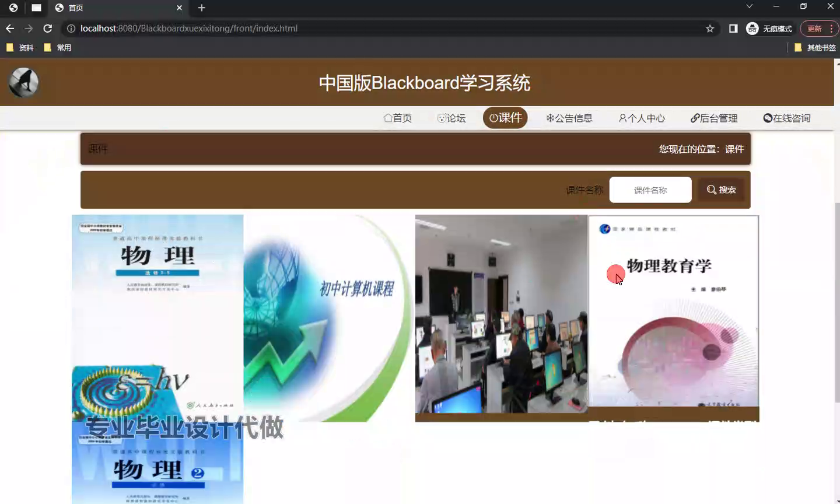Bookmark this page with star icon

click(710, 29)
